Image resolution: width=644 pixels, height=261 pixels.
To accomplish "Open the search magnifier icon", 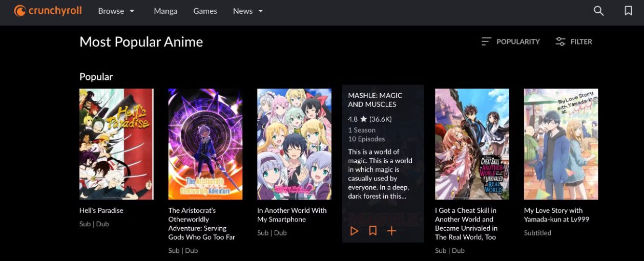I will click(x=598, y=11).
